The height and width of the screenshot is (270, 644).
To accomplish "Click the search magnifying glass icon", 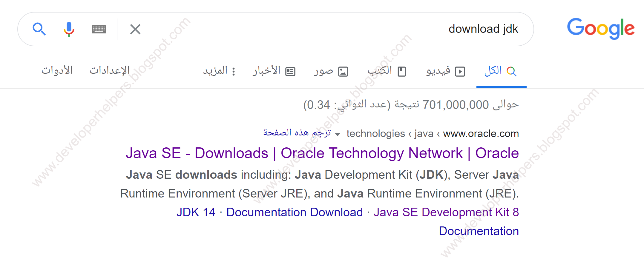I will click(x=39, y=29).
